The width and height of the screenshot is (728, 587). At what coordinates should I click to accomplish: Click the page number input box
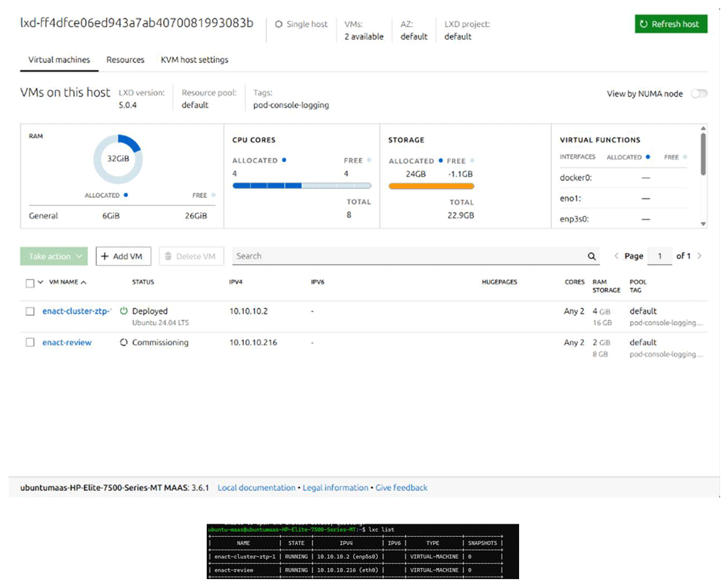coord(660,256)
